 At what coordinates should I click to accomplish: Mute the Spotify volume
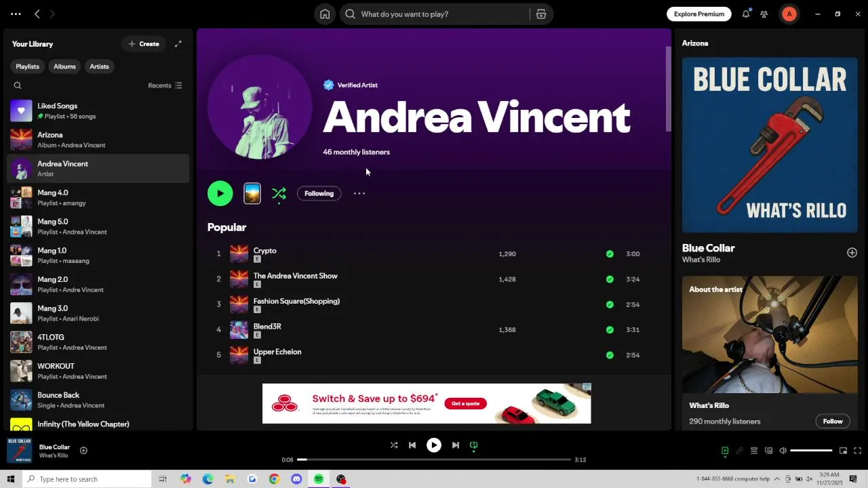click(x=783, y=451)
